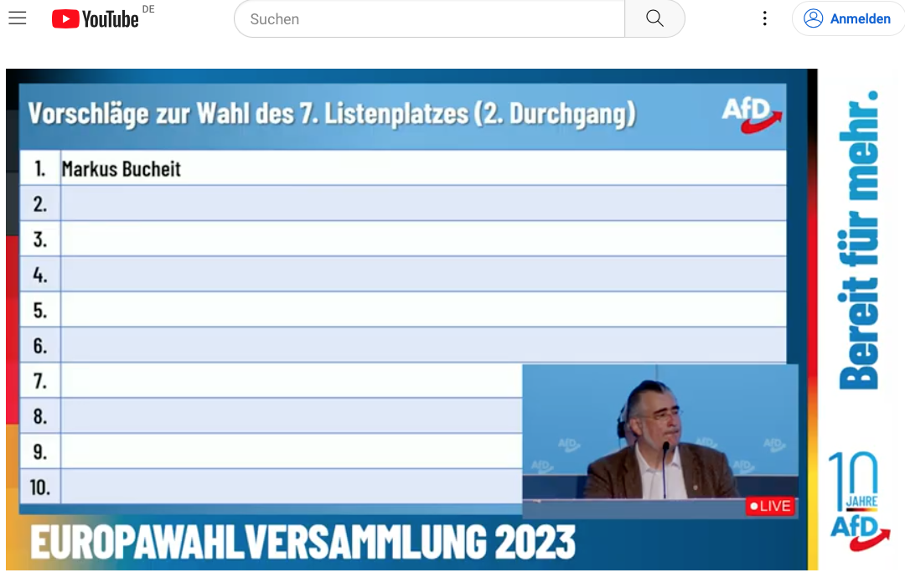Go to the YouTube home logo
This screenshot has height=588, width=905.
pos(96,19)
